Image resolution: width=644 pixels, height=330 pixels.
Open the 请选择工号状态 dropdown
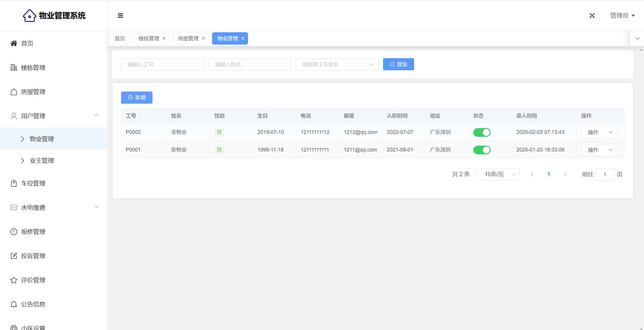(337, 65)
